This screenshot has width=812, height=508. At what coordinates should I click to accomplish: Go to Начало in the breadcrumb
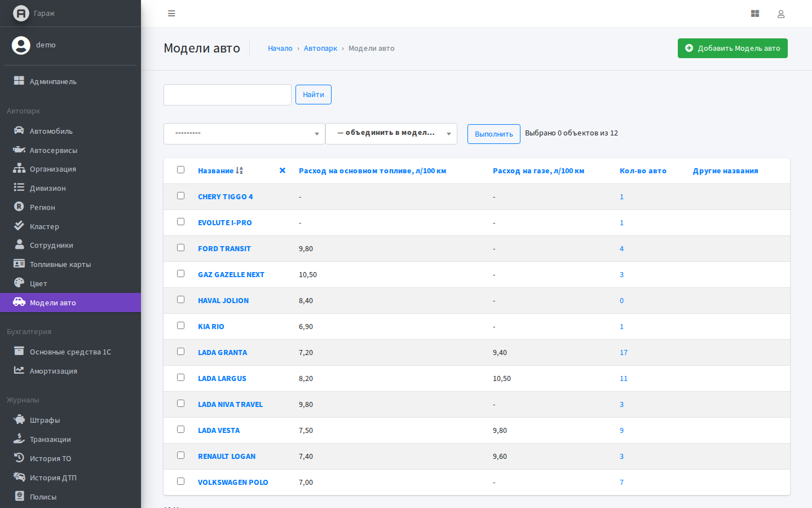[280, 49]
